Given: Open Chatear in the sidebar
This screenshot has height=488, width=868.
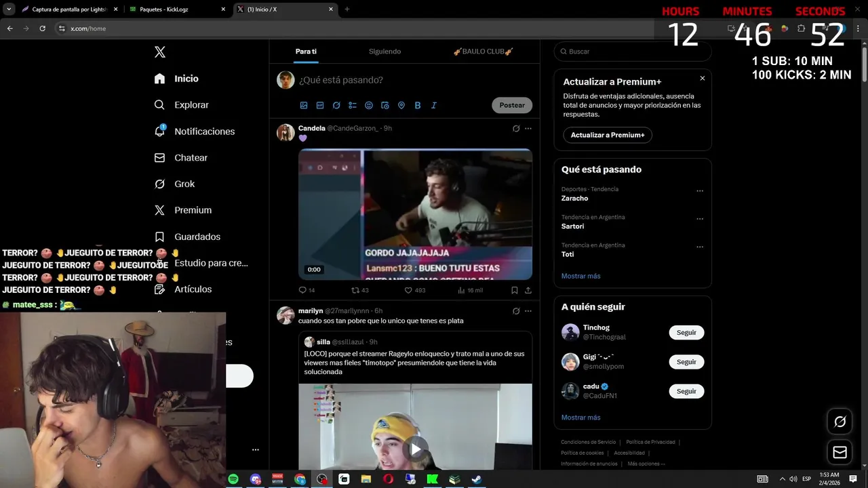Looking at the screenshot, I should point(180,158).
